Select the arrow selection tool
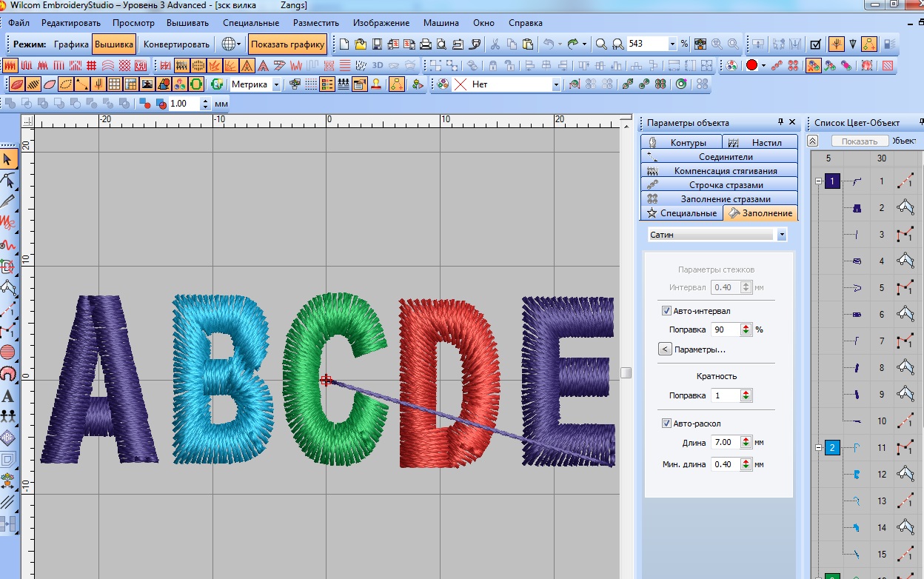The height and width of the screenshot is (579, 924). tap(8, 158)
